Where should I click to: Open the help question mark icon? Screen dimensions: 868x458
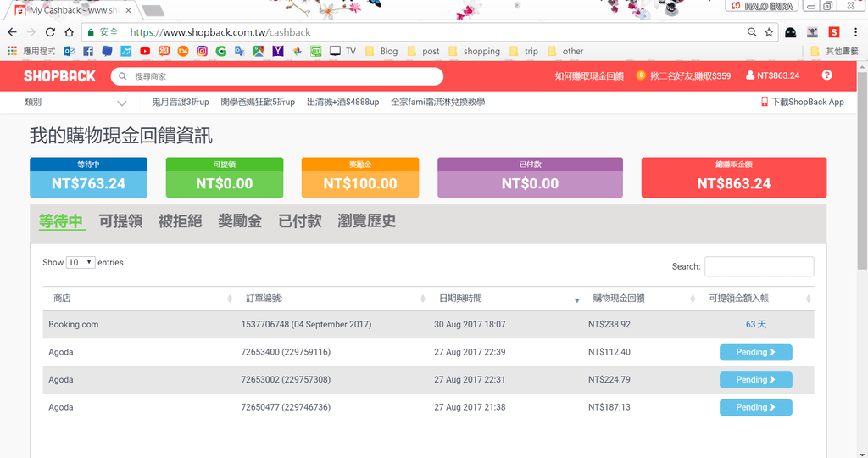[x=826, y=75]
